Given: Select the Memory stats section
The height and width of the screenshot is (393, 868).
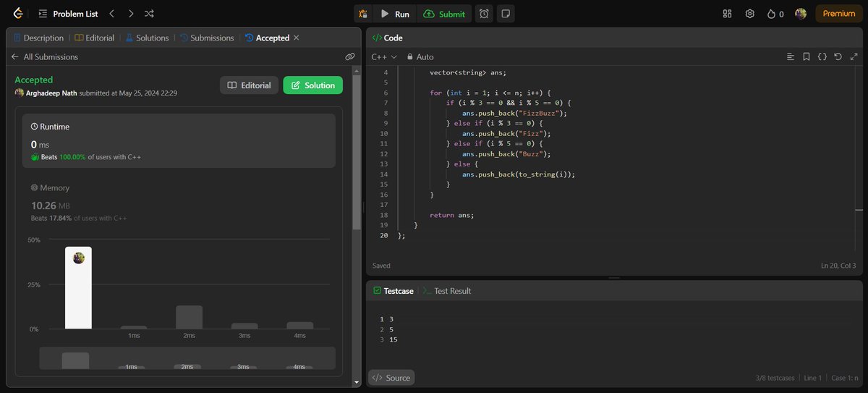Looking at the screenshot, I should (x=179, y=202).
